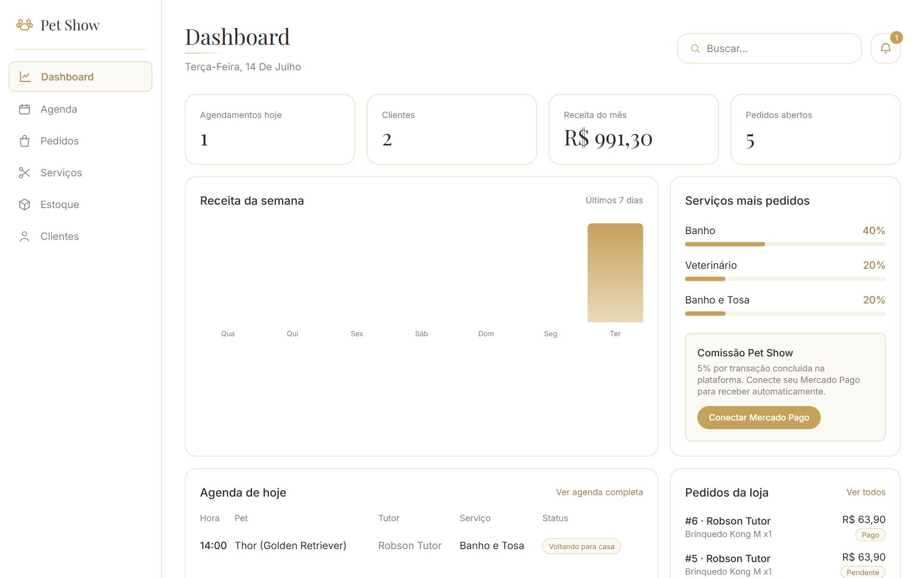The height and width of the screenshot is (578, 924).
Task: Open the Agenda menu item
Action: 80,109
